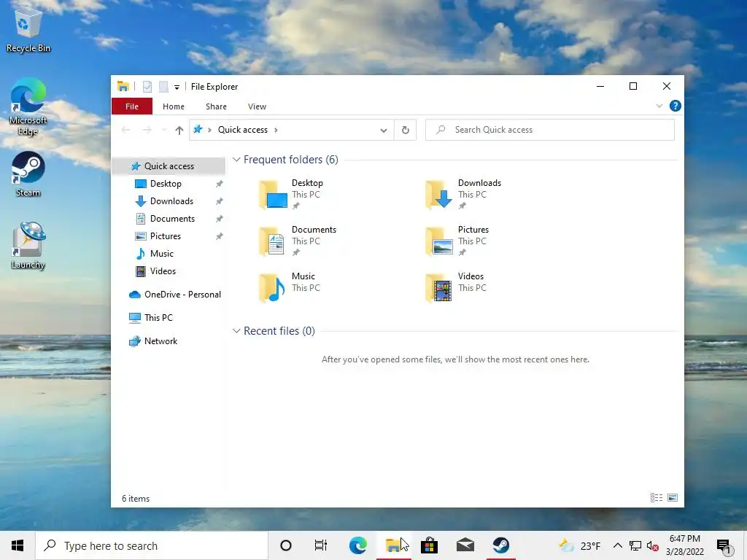Switch to Large icons view in status bar
The image size is (747, 560).
point(673,497)
